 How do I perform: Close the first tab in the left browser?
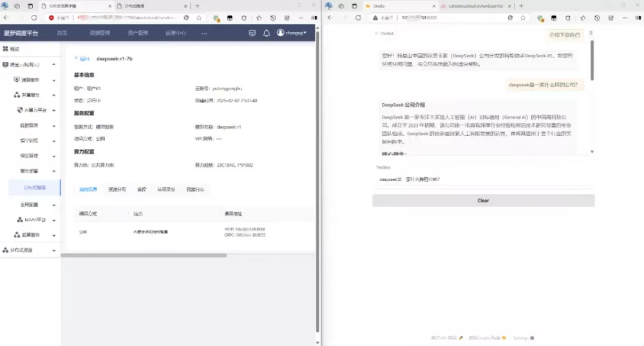point(109,6)
